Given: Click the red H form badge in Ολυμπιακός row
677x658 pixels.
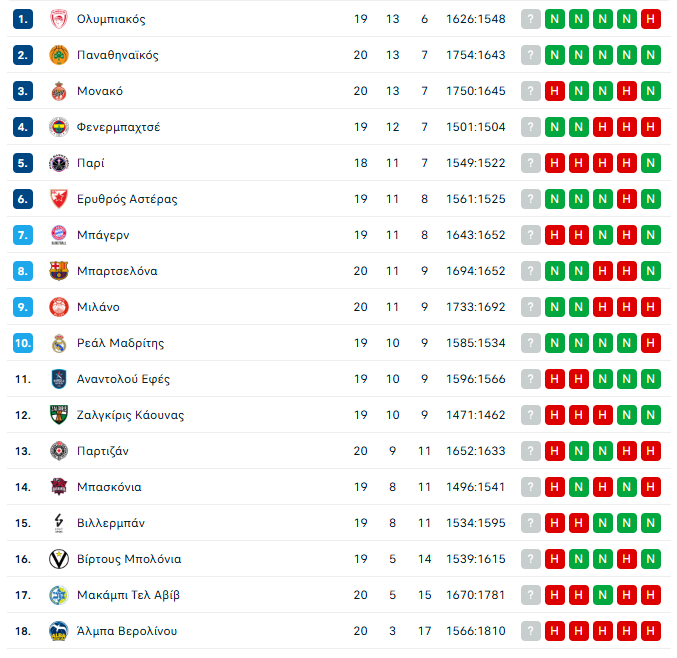Looking at the screenshot, I should pyautogui.click(x=651, y=19).
